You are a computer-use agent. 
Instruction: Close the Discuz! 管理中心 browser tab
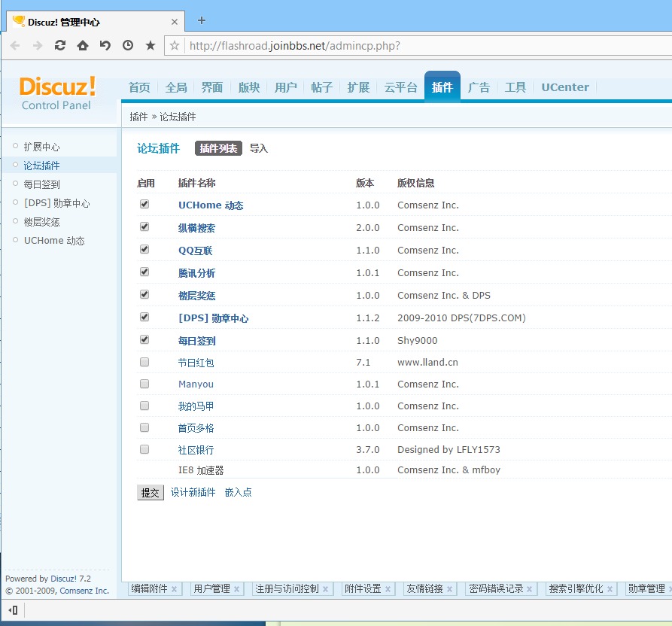175,22
